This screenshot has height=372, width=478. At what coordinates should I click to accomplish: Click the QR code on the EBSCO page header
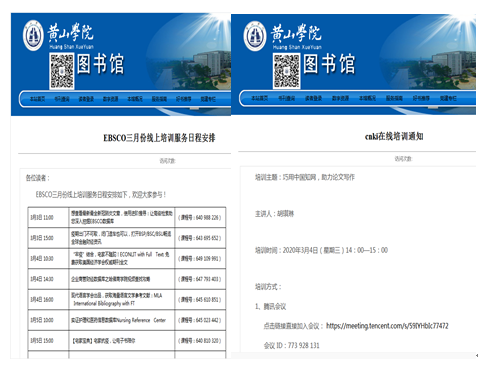click(62, 72)
